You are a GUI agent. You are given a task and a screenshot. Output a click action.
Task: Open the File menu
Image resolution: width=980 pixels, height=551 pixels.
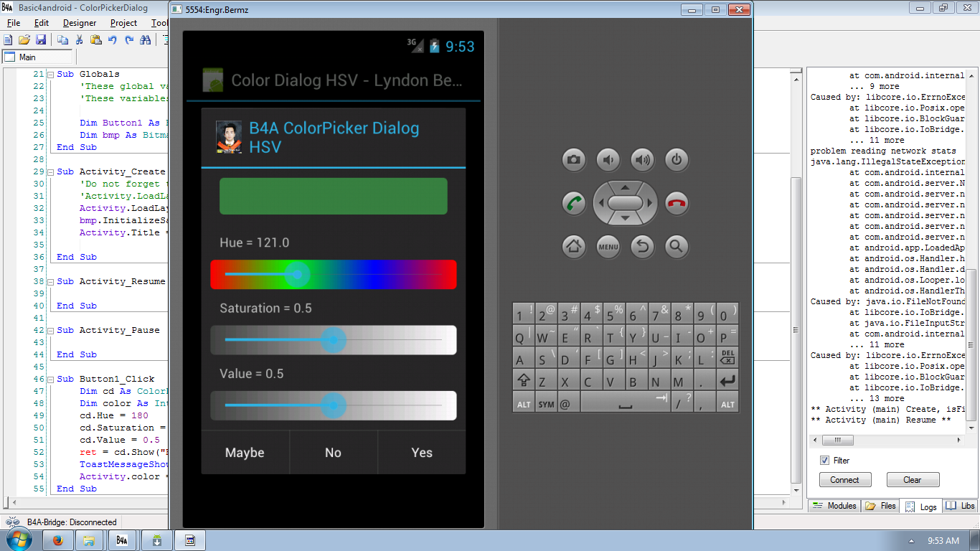pyautogui.click(x=14, y=23)
